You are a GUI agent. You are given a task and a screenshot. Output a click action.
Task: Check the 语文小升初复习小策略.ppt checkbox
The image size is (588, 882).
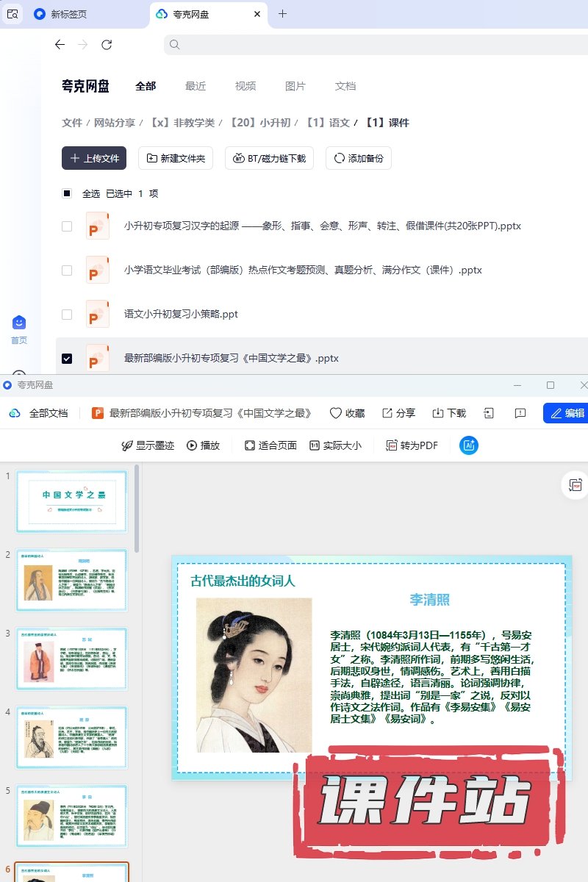(x=67, y=315)
